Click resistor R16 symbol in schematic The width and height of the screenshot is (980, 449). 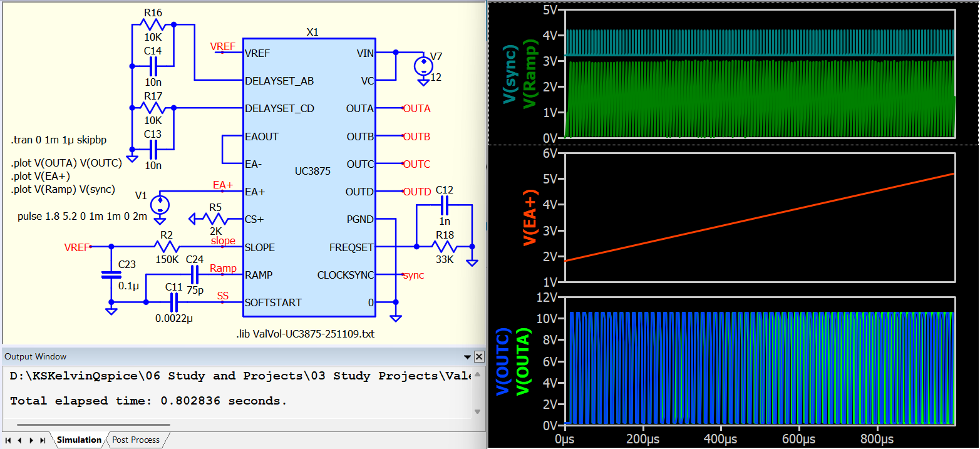point(153,25)
